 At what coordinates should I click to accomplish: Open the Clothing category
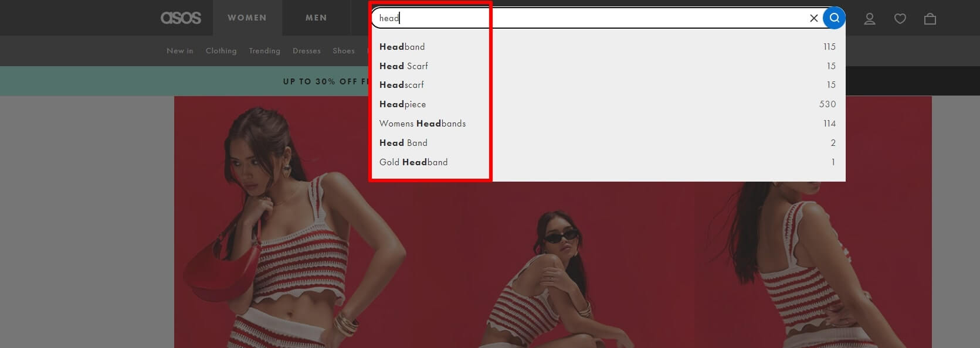(x=221, y=51)
